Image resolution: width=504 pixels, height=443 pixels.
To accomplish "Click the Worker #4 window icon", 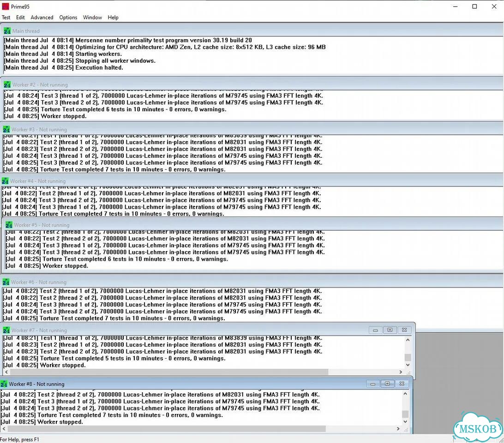I will 5,181.
